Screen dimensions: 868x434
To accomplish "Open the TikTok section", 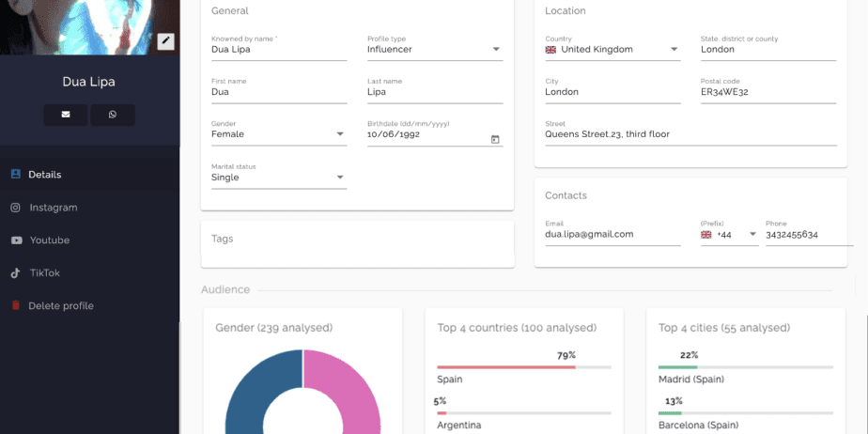I will click(x=89, y=273).
